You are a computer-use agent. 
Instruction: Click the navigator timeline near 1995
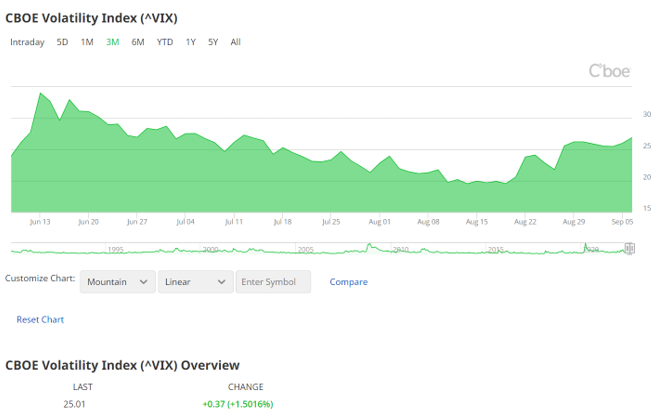point(116,250)
